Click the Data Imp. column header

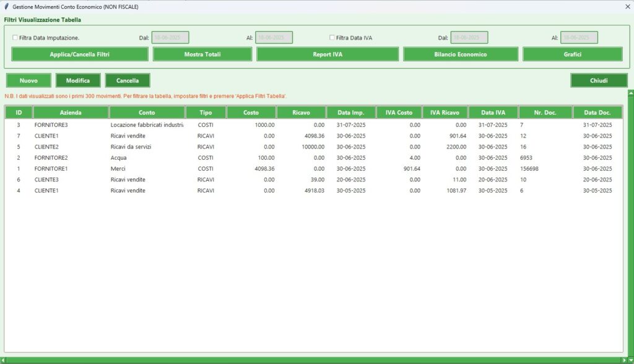[351, 113]
